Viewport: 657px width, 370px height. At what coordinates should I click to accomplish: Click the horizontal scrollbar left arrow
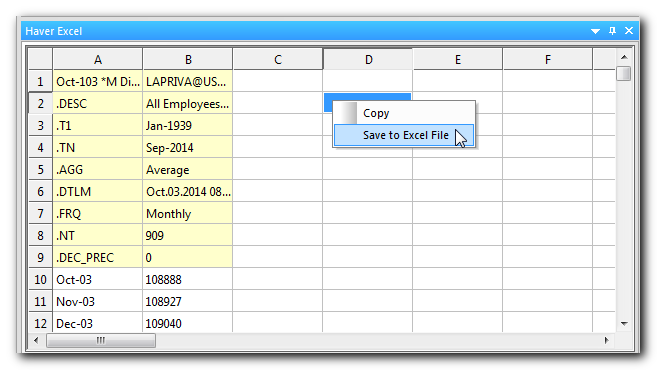pos(36,340)
